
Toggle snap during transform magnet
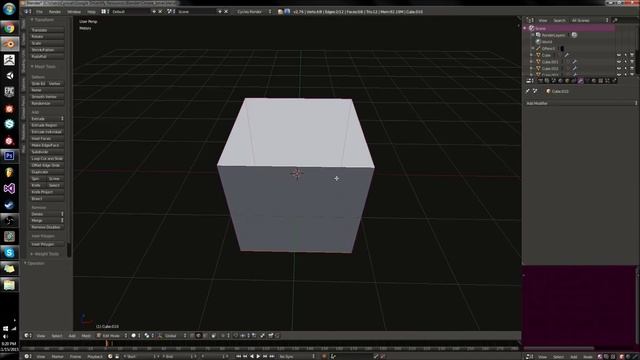tap(236, 336)
